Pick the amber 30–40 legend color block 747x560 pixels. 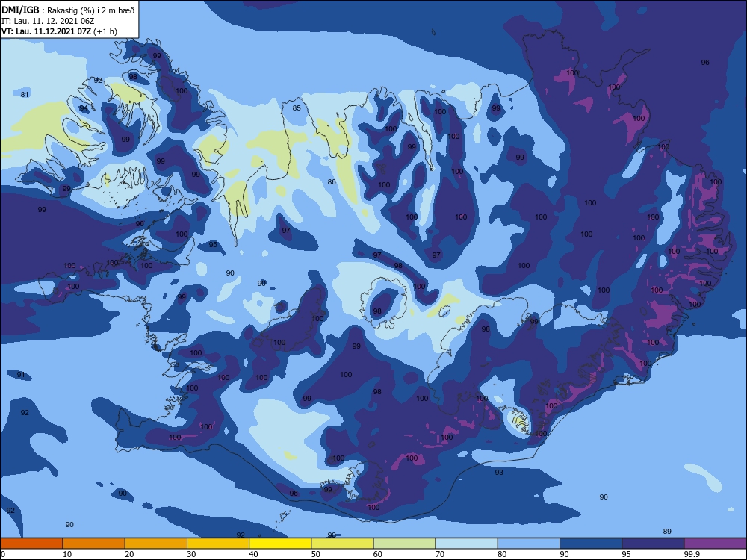click(x=218, y=544)
